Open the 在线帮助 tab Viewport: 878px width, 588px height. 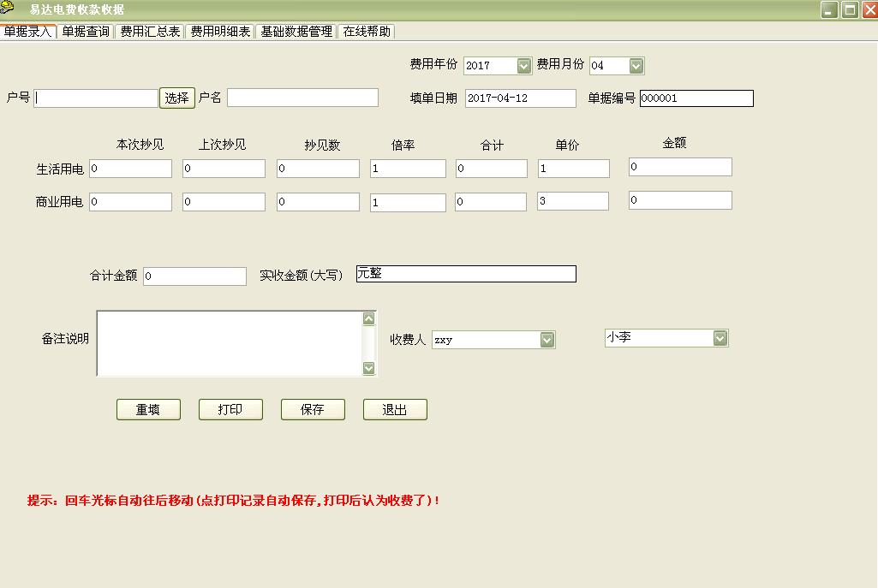pyautogui.click(x=368, y=29)
